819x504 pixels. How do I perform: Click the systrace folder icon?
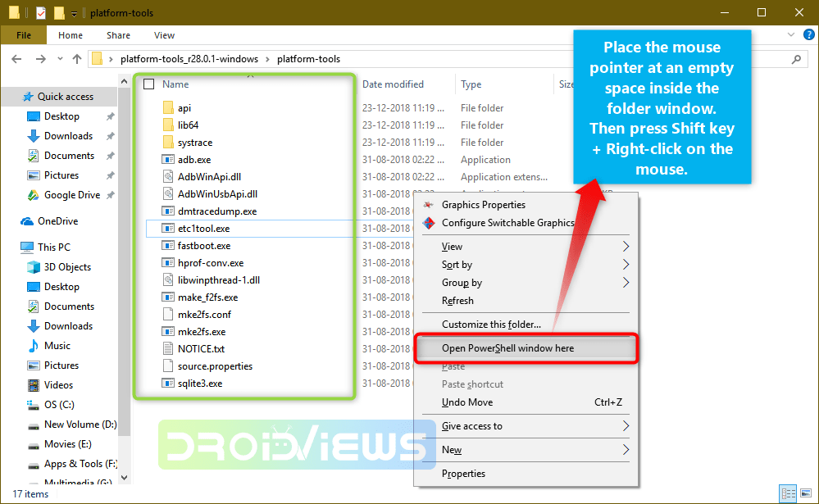tap(168, 142)
